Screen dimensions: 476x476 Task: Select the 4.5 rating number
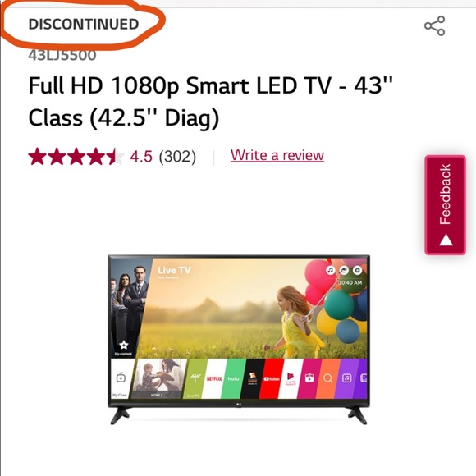tap(141, 157)
